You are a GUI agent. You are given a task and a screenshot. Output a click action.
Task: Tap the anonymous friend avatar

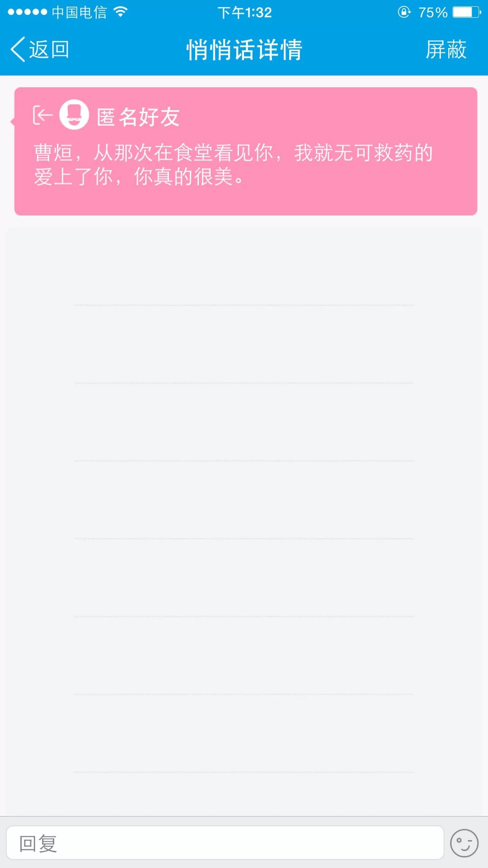[x=74, y=115]
